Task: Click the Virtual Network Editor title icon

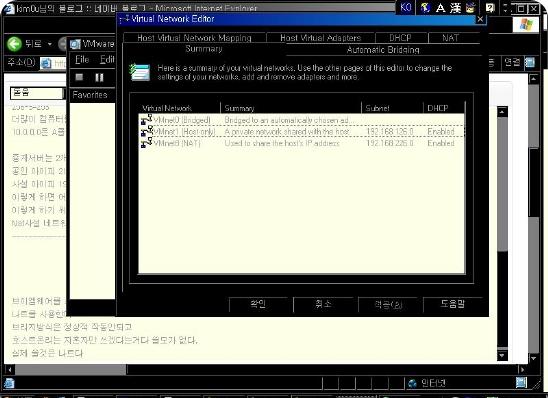Action: point(125,19)
